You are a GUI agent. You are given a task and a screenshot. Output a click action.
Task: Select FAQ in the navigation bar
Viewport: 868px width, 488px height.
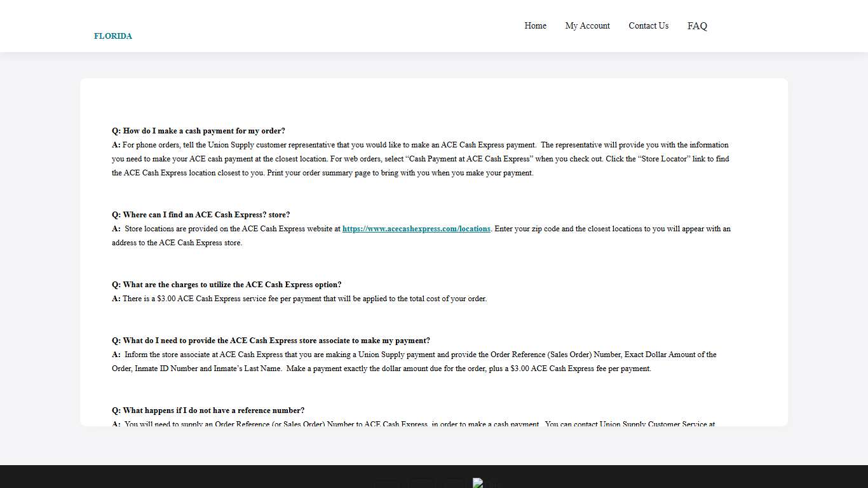697,26
